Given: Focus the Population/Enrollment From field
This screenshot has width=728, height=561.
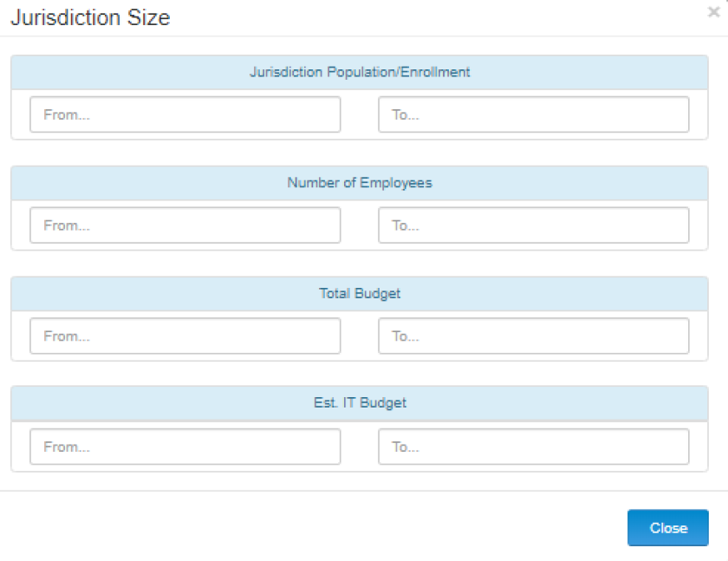Looking at the screenshot, I should (185, 114).
